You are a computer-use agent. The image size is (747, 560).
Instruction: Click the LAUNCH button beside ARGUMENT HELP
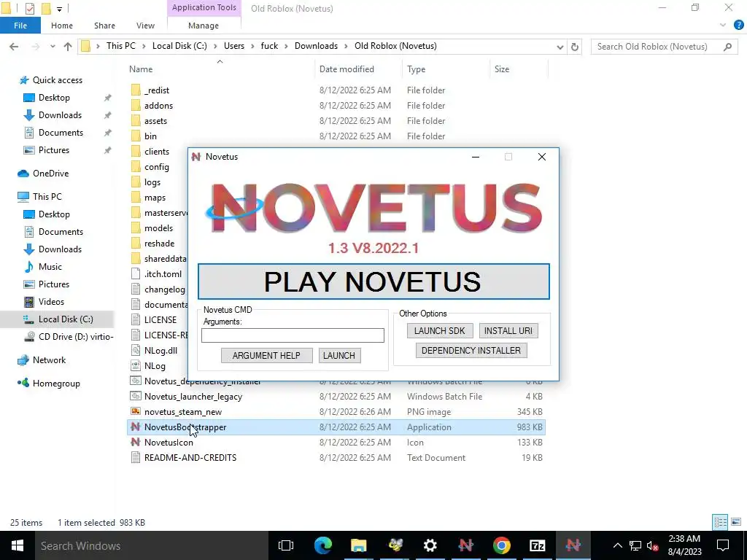coord(339,355)
